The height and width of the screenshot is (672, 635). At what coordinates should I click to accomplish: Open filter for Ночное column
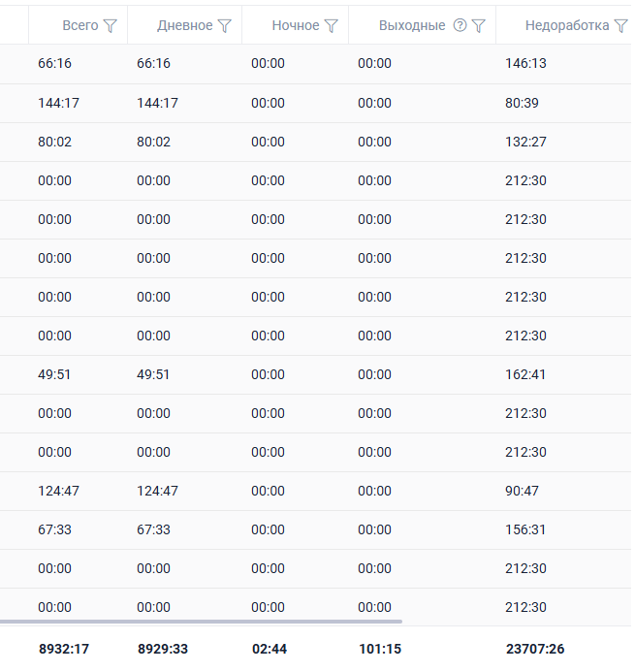pos(332,26)
